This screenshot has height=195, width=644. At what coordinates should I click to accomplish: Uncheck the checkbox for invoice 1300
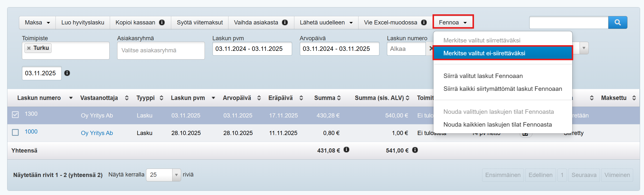pyautogui.click(x=15, y=115)
